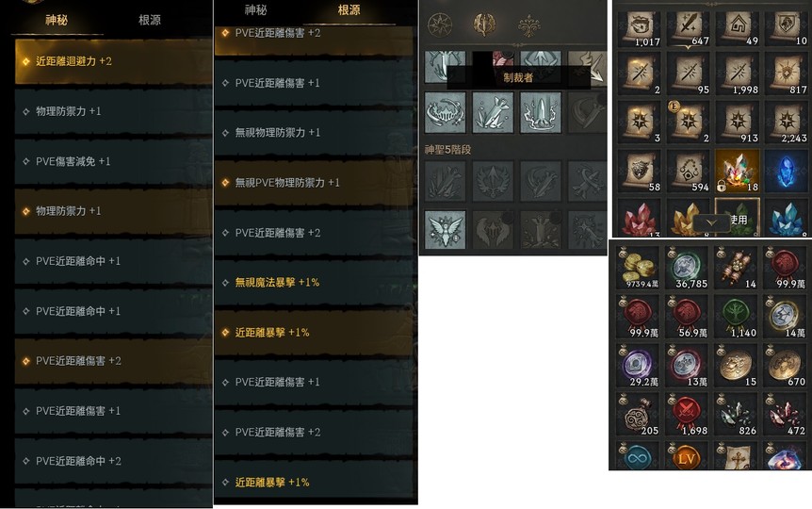
Task: Select the house scroll item with 49
Action: click(738, 28)
